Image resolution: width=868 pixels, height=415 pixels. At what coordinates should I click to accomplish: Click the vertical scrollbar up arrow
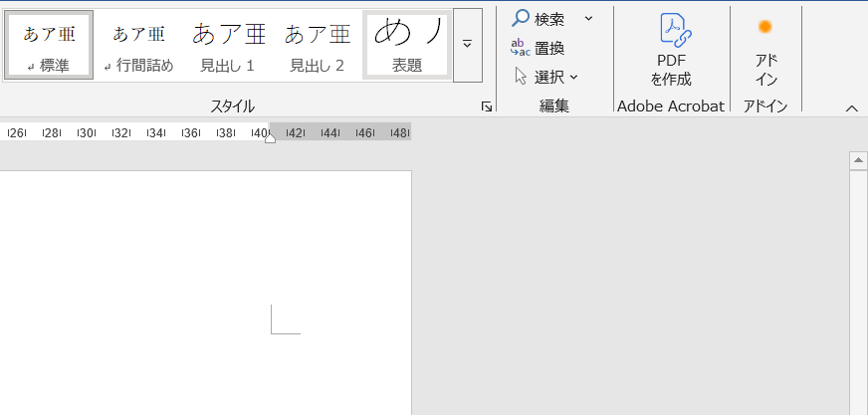coord(856,160)
